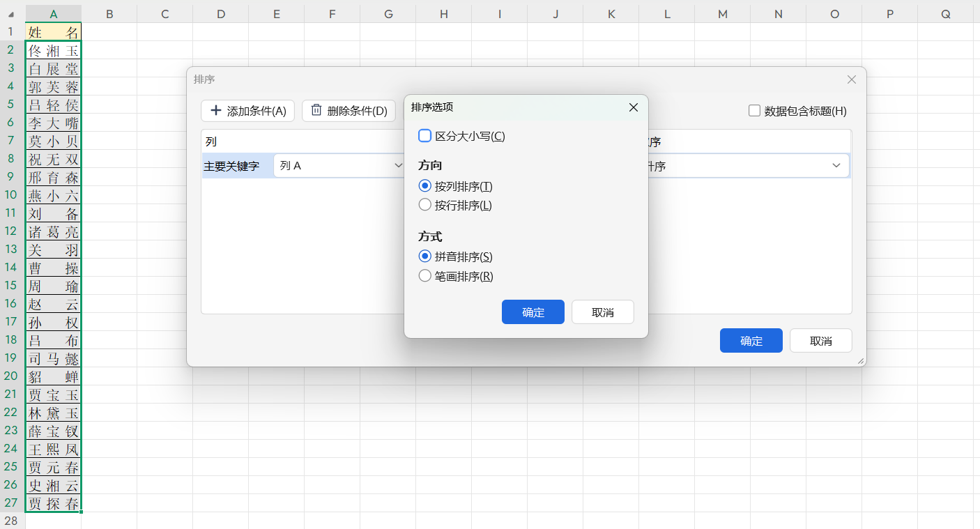Close the 排序选项 dialog with its X icon
Viewport: 980px width, 529px height.
(x=633, y=107)
